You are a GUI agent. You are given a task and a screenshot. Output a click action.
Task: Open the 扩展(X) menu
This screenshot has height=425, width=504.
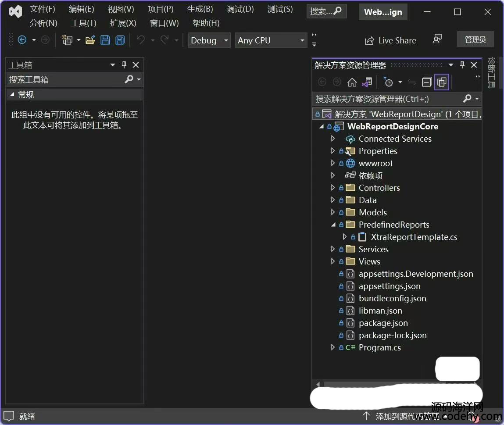coord(123,23)
